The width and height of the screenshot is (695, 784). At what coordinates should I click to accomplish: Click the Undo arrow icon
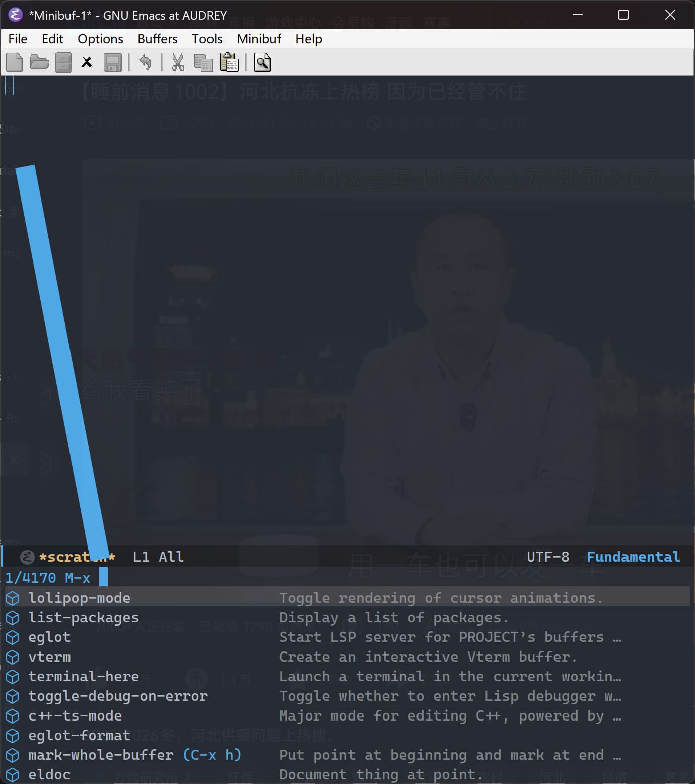click(x=145, y=62)
